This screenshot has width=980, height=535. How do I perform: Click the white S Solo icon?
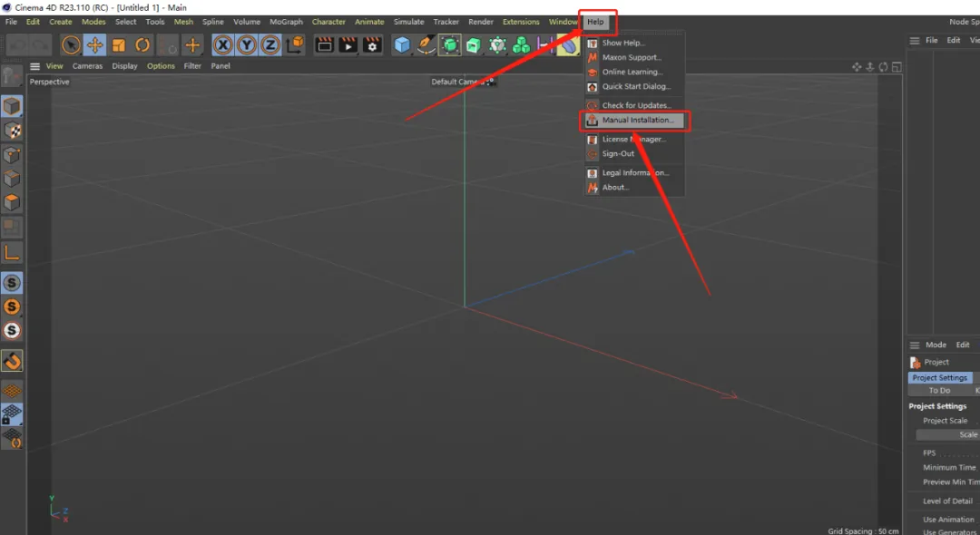(x=12, y=330)
